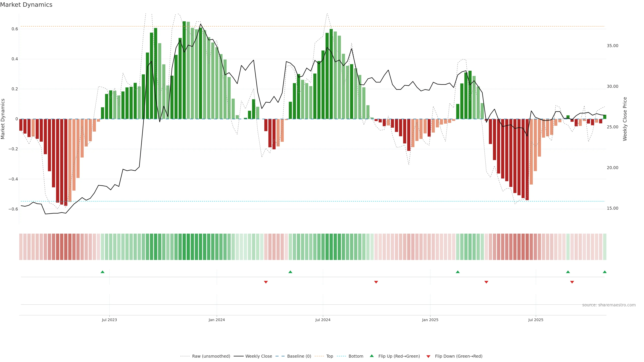Toggle the Top legend entry
644x362 pixels.
point(330,356)
